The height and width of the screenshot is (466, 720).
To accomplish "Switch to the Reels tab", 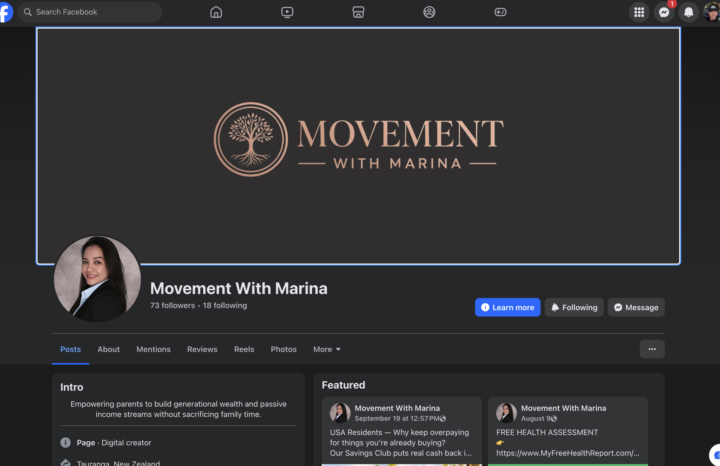I will tap(244, 349).
